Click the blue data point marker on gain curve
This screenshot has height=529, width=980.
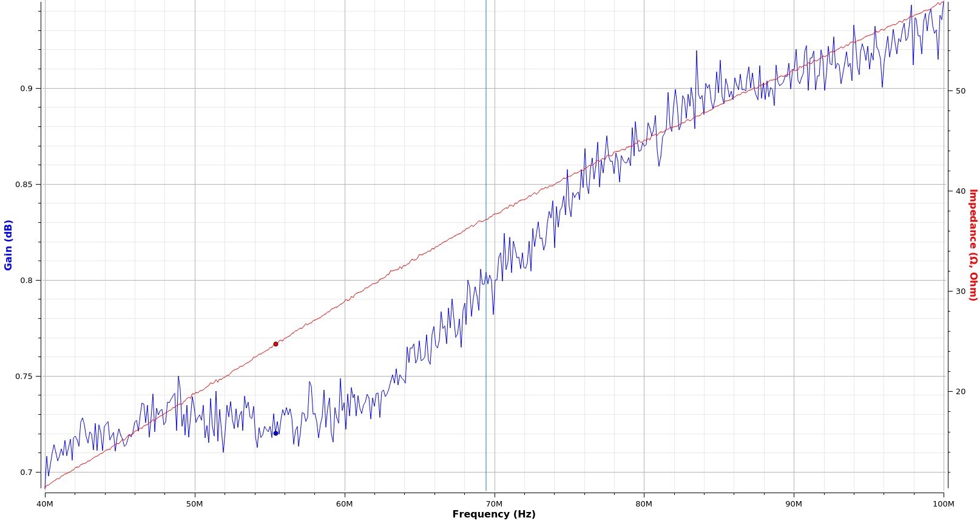pyautogui.click(x=275, y=433)
